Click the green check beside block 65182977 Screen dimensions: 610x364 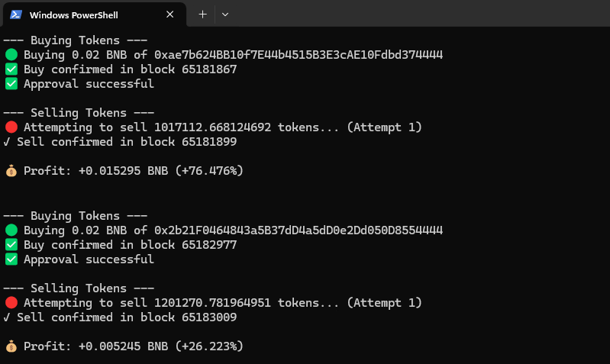11,245
